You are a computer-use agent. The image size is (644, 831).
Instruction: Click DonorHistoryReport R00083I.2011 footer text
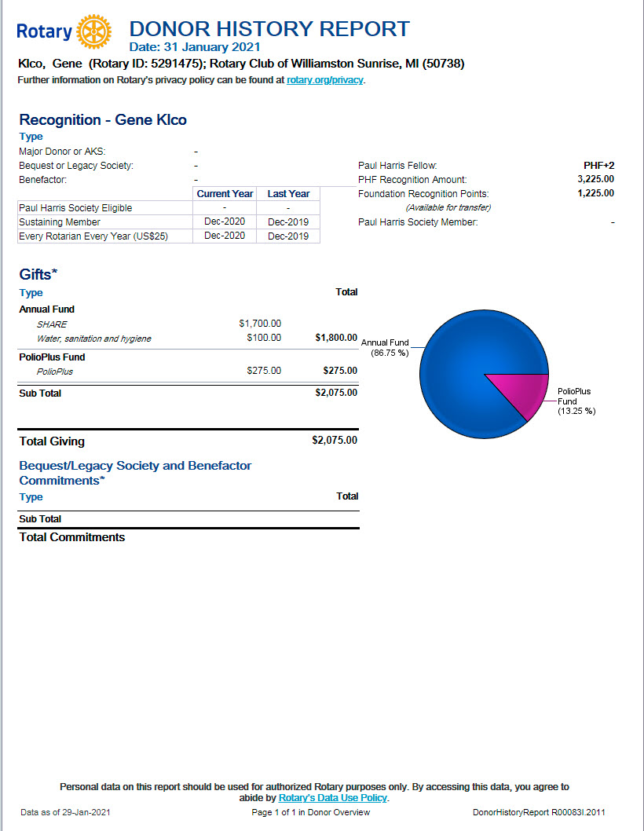click(x=539, y=812)
